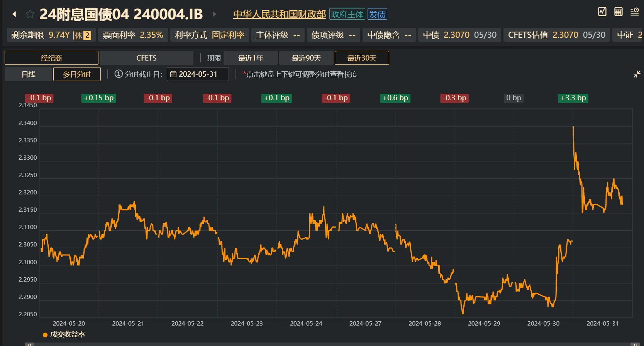Select the 最近1年 period range
This screenshot has width=644, height=346.
tap(251, 58)
